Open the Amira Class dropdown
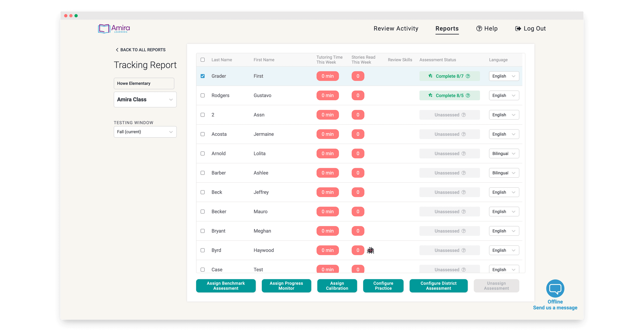Screen dimensions: 644x331 coord(145,99)
